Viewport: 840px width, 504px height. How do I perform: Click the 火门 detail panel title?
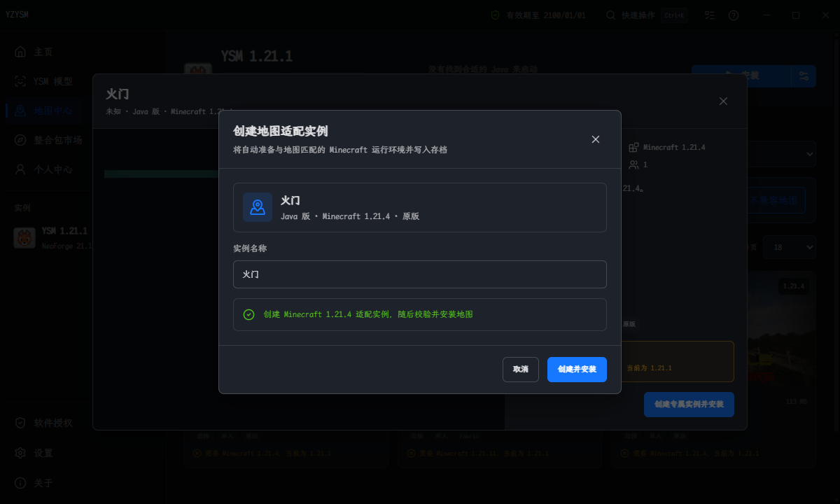(x=117, y=94)
